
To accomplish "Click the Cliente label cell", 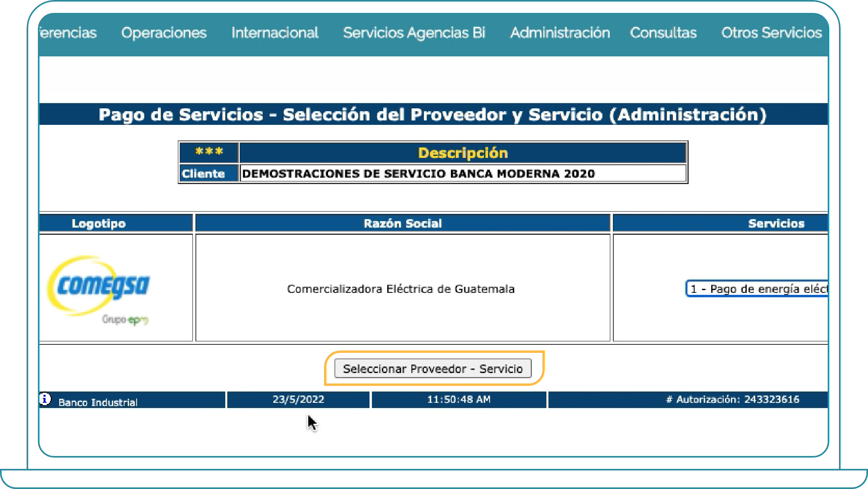I will (x=209, y=174).
